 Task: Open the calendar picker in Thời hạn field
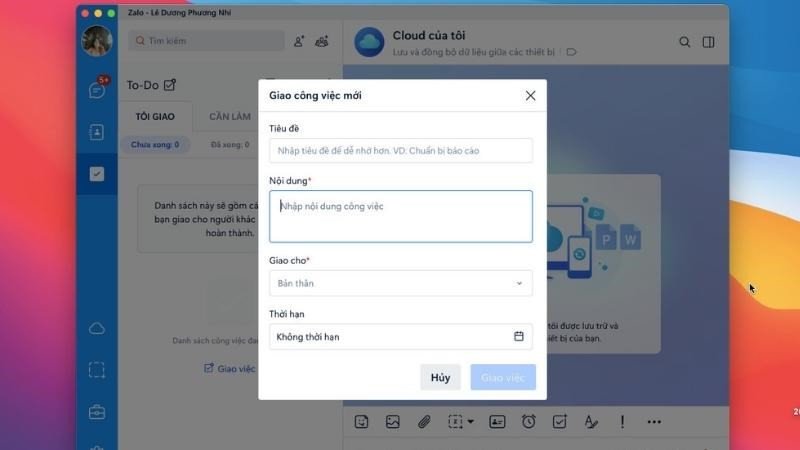point(518,337)
